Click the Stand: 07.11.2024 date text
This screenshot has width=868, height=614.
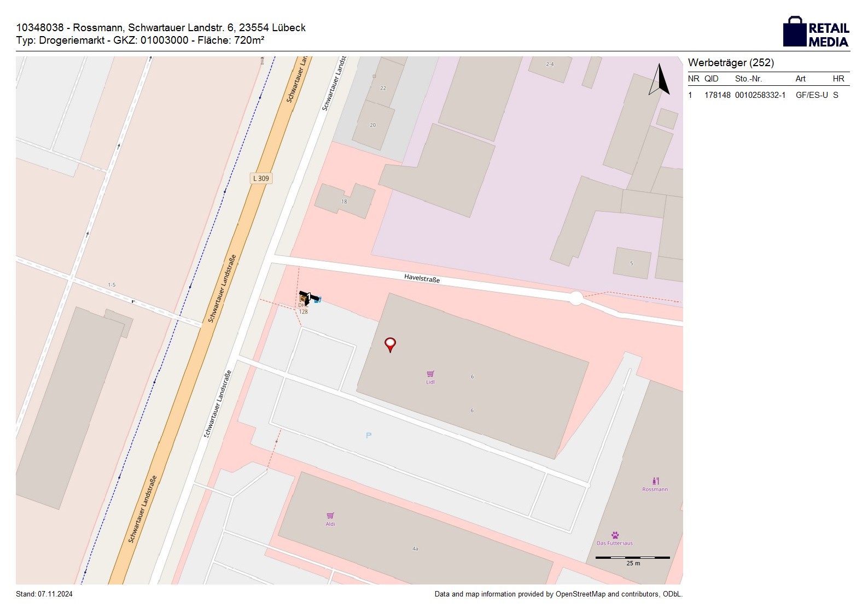click(44, 594)
